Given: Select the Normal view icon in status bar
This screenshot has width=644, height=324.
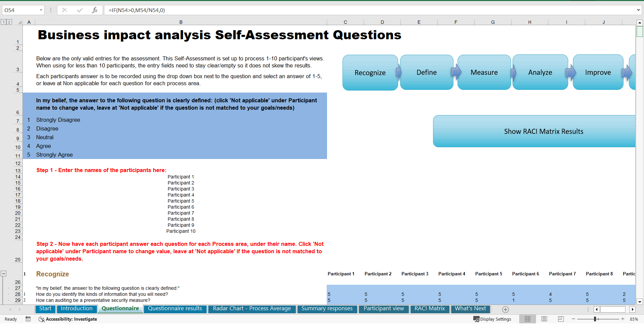Looking at the screenshot, I should tap(527, 319).
